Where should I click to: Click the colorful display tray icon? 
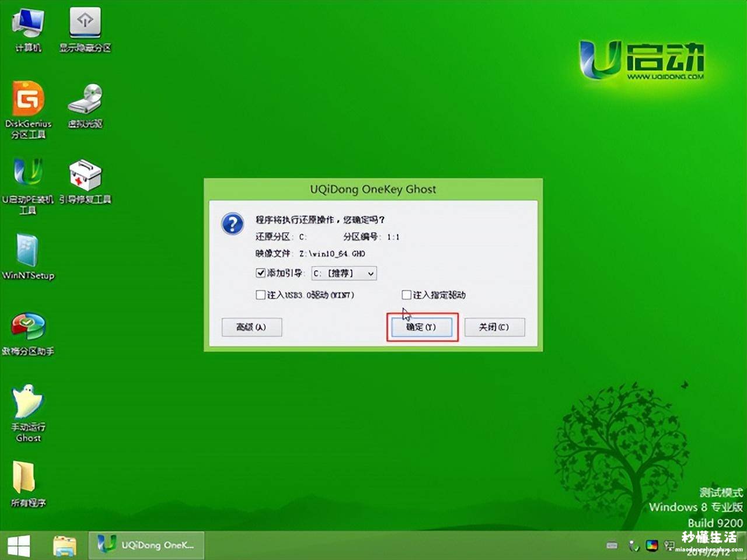652,545
